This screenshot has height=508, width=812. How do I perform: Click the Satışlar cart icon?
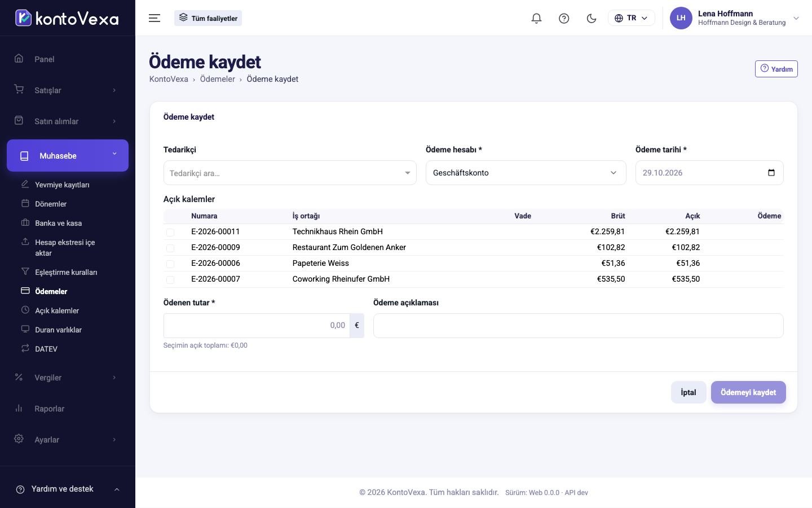(19, 90)
